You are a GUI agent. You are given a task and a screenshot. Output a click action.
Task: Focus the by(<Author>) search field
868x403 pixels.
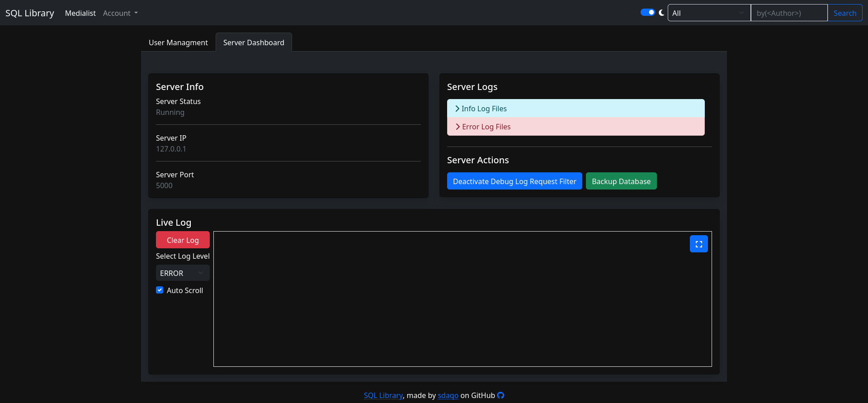pyautogui.click(x=789, y=13)
